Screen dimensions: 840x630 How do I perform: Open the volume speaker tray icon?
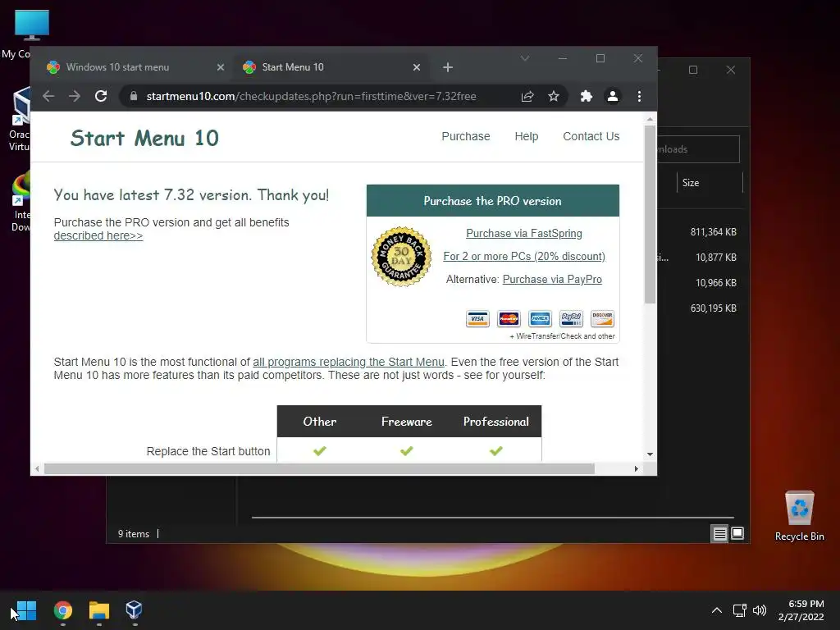click(760, 610)
